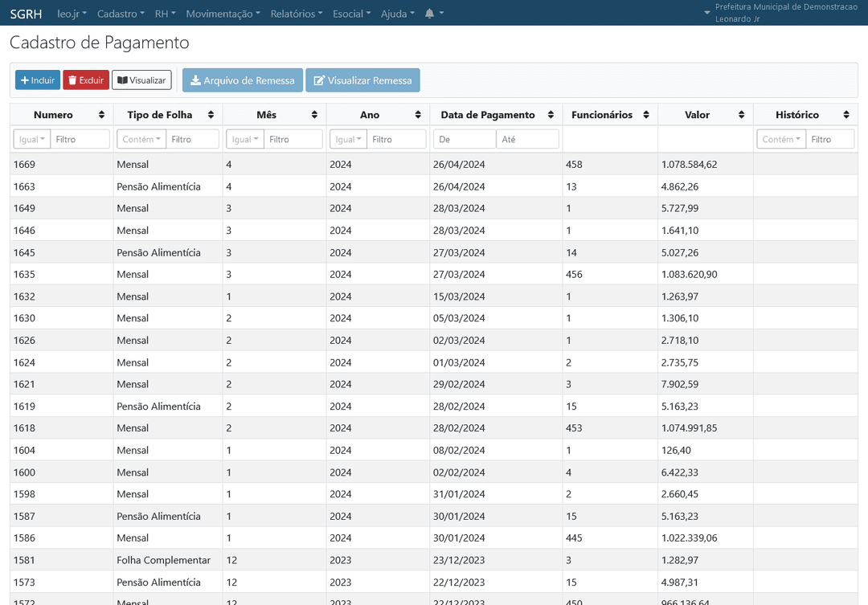This screenshot has height=605, width=868.
Task: Focus the Numero filter input
Action: (80, 139)
